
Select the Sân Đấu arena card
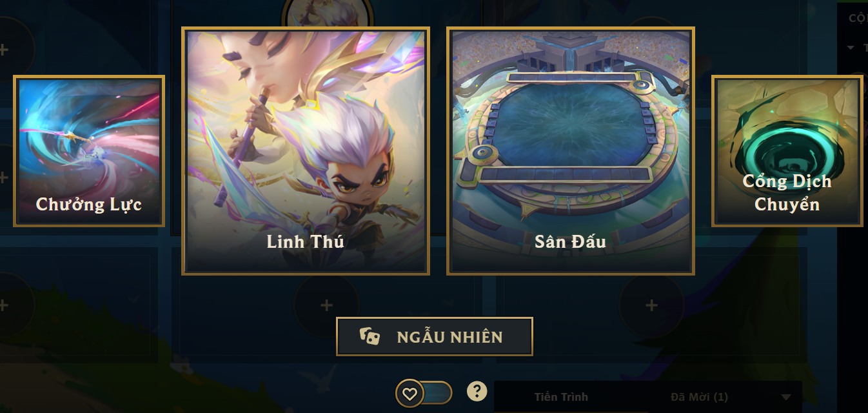(571, 151)
